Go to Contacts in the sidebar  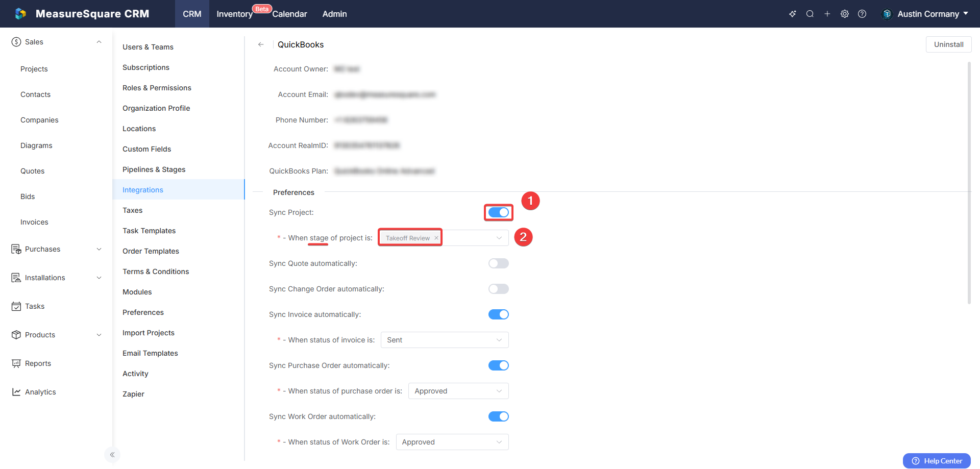pos(35,94)
